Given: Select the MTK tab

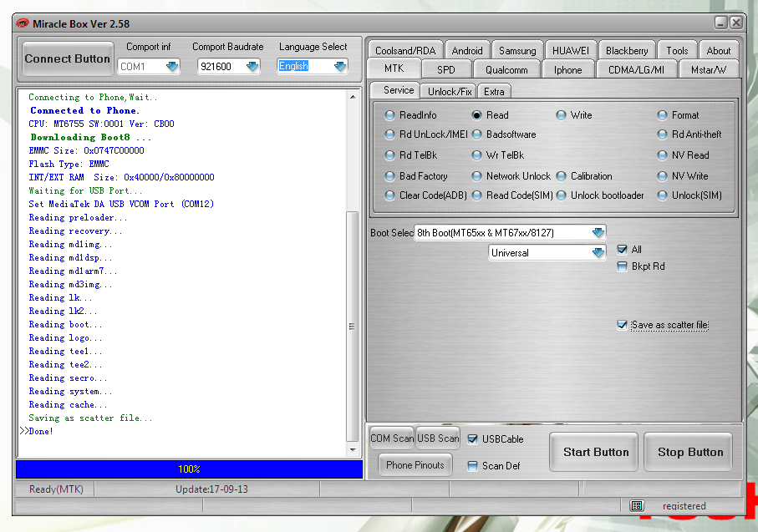Looking at the screenshot, I should pos(394,68).
